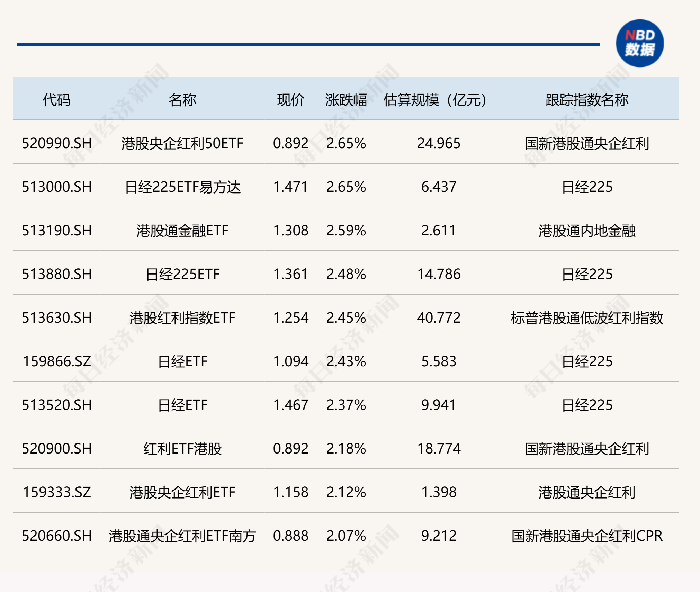Screen dimensions: 700x592
Task: Click price value 1.094
Action: pos(291,361)
